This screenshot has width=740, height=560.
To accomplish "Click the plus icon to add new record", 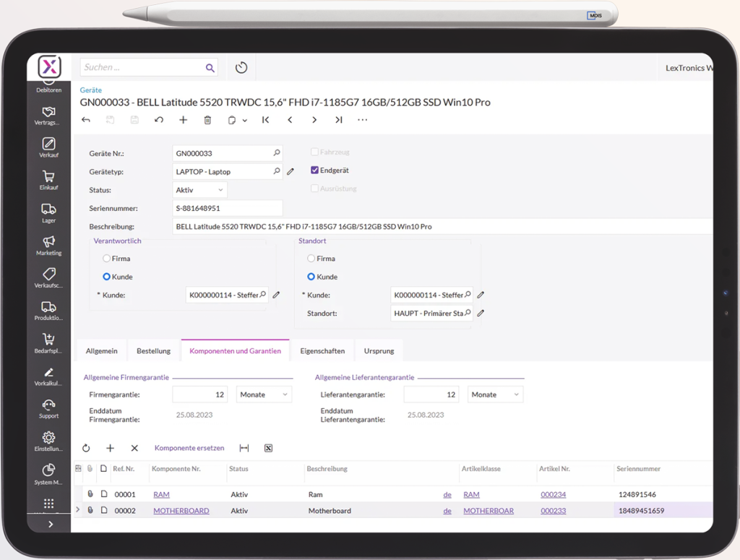I will tap(183, 120).
